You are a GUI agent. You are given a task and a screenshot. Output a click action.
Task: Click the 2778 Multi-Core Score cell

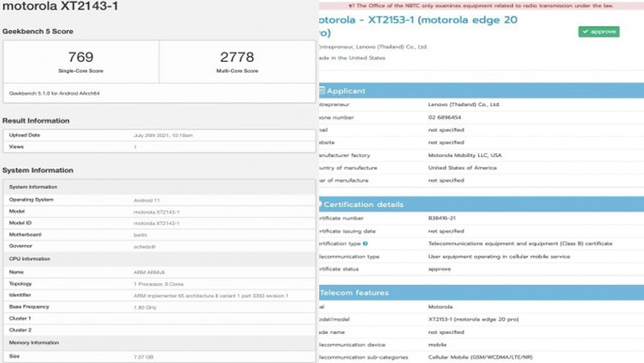pos(237,61)
